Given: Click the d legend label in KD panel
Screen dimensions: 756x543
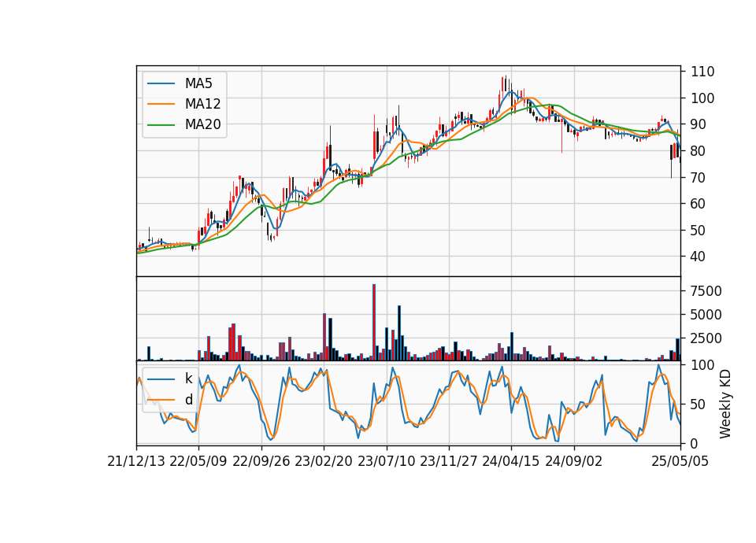Looking at the screenshot, I should tap(188, 400).
